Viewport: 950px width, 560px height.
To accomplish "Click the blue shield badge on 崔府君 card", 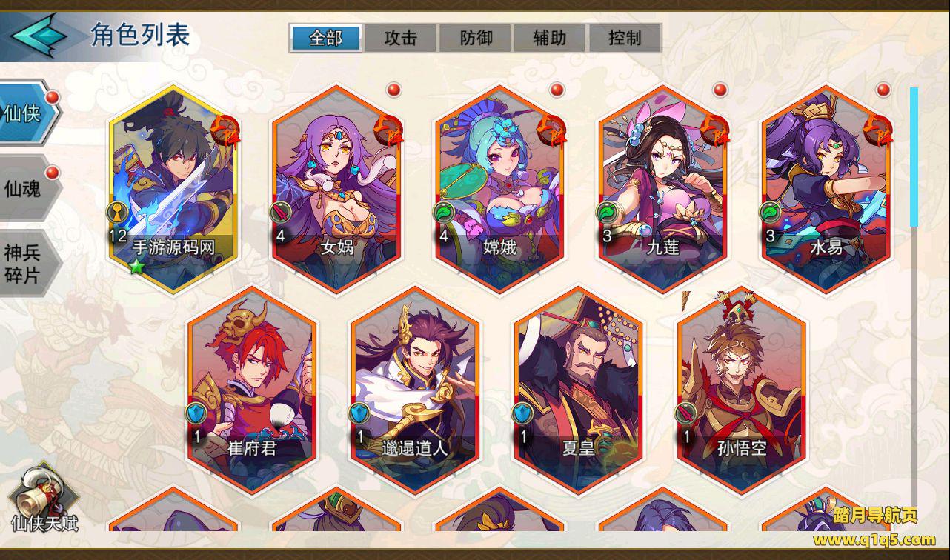I will 196,413.
